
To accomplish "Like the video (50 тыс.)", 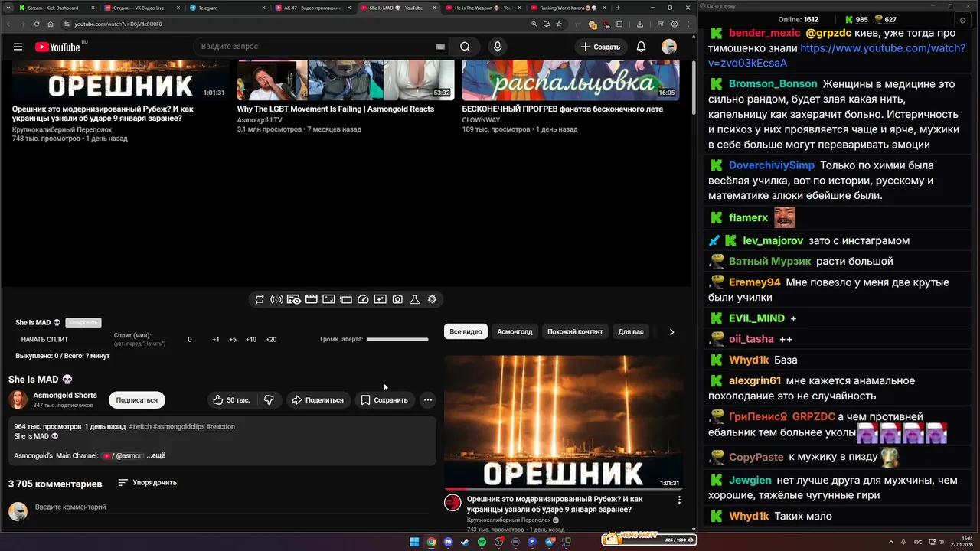I will click(231, 399).
